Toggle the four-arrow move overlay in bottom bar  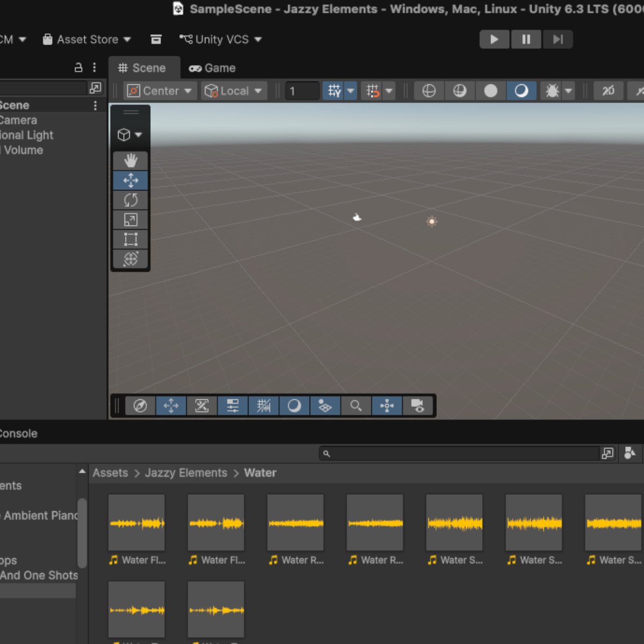click(171, 406)
